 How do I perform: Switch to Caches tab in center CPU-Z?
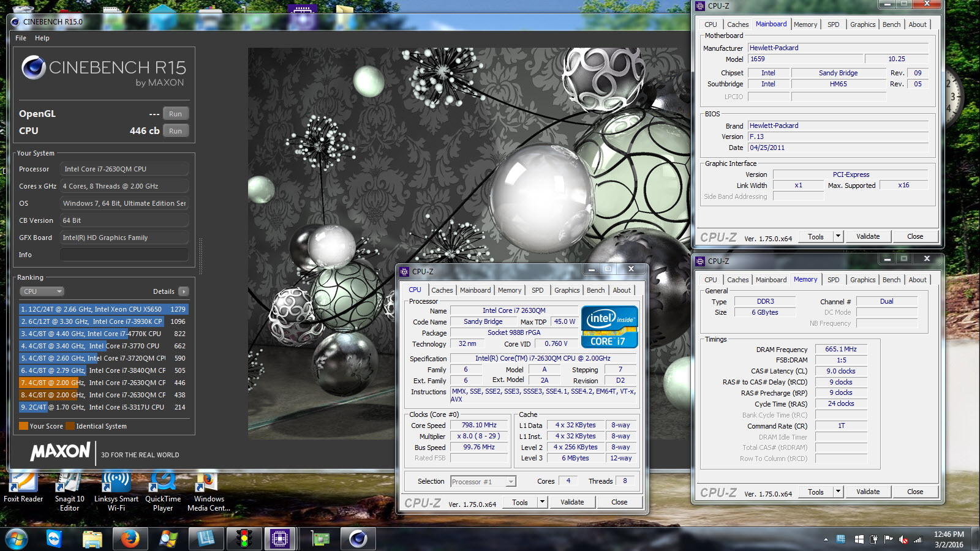point(442,290)
